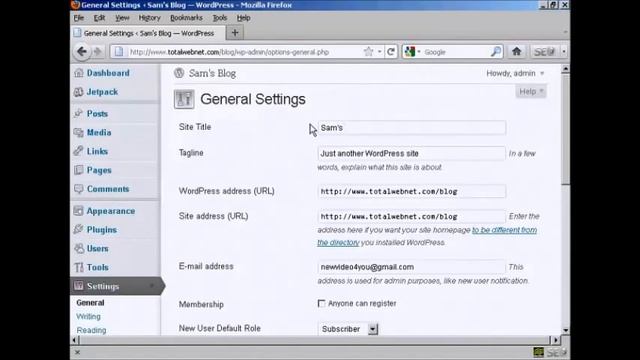
Task: Go to the Writing settings submenu
Action: click(88, 317)
